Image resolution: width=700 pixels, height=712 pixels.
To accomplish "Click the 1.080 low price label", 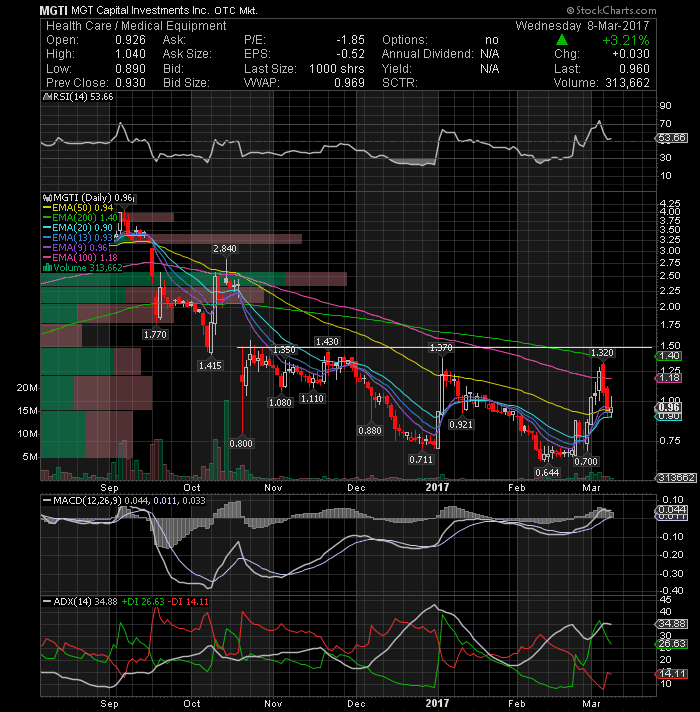I will click(x=280, y=402).
